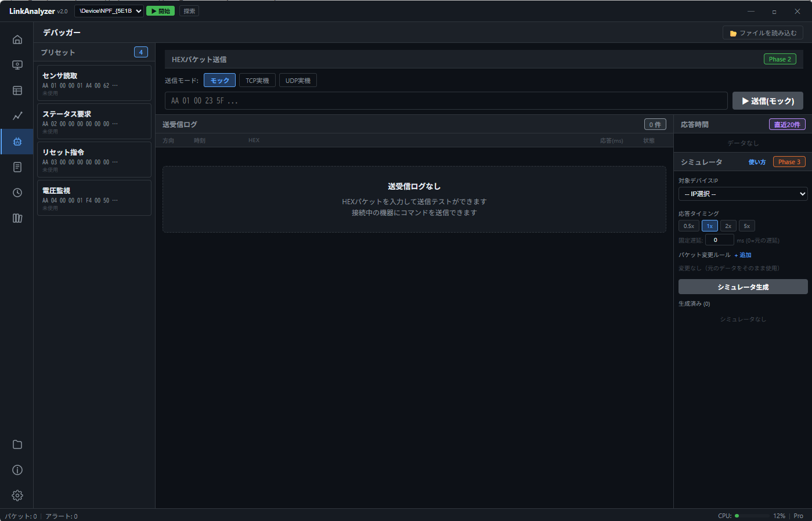
Task: Open the clock history icon in the sidebar
Action: click(17, 193)
